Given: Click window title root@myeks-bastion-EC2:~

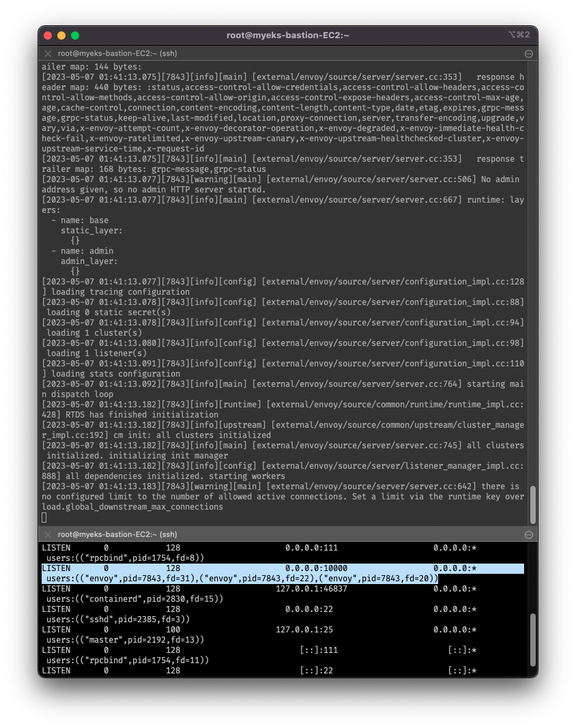Looking at the screenshot, I should tap(288, 35).
